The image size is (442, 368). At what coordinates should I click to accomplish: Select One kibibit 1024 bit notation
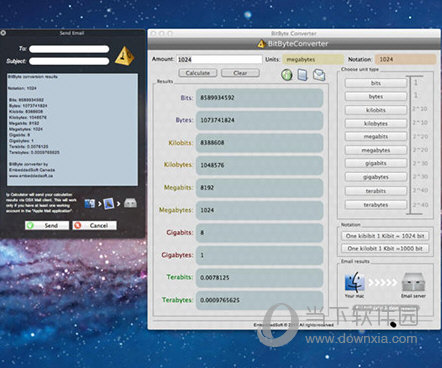pos(385,236)
